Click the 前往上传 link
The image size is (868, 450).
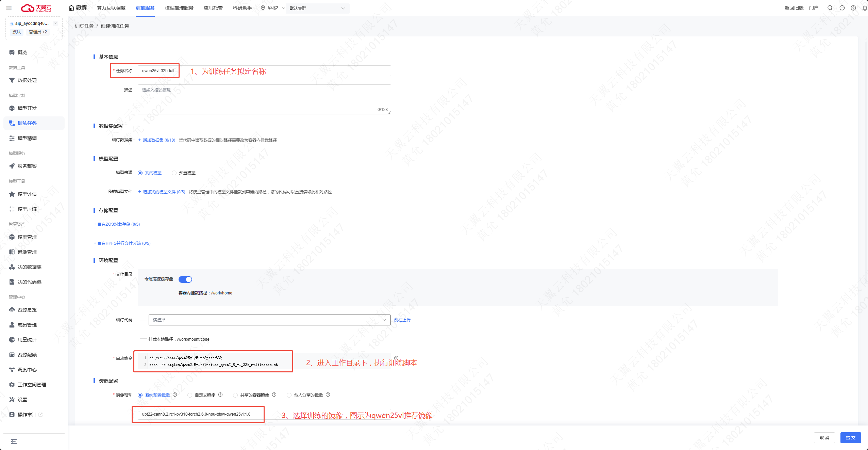[402, 320]
